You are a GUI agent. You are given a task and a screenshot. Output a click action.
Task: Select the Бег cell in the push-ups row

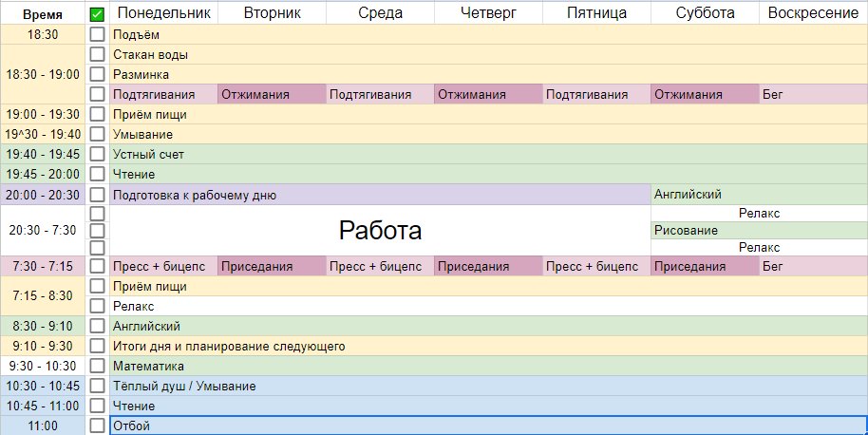click(813, 94)
